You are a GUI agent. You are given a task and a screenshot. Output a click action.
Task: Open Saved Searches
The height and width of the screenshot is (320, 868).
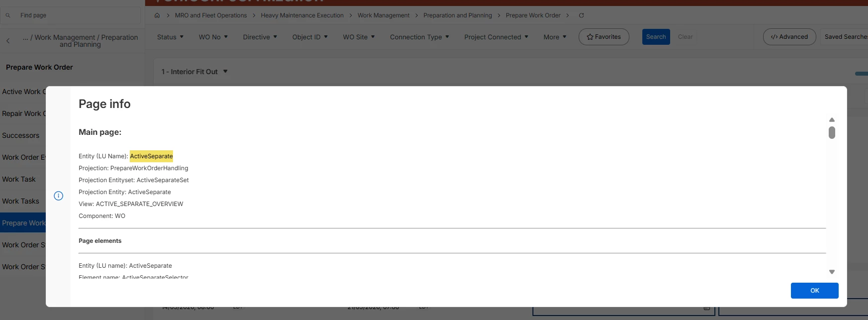[845, 37]
